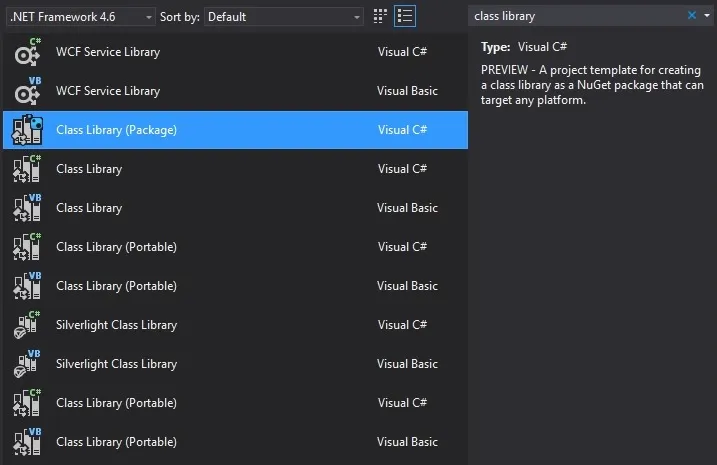Click the C# Silverlight Class Library icon
Screen dimensions: 717x465
(x=27, y=325)
